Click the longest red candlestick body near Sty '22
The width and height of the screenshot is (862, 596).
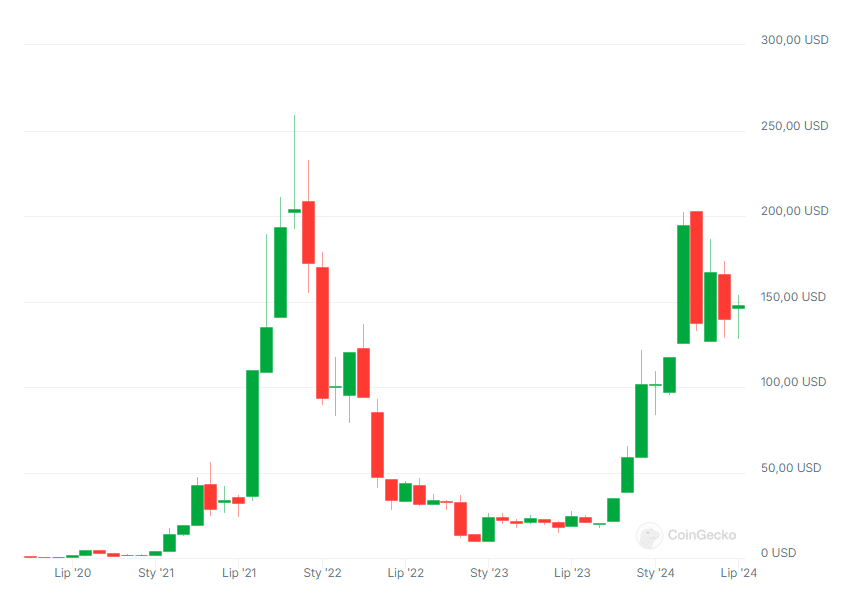coord(322,333)
